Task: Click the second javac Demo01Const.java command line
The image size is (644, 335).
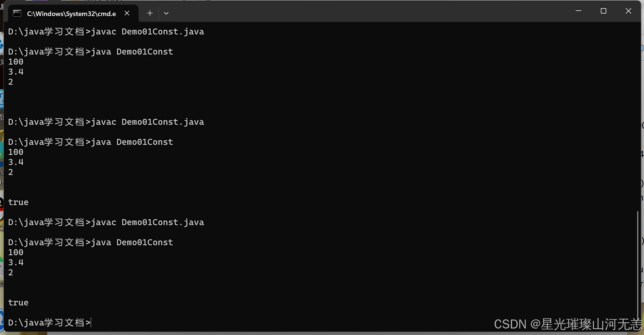Action: (106, 122)
